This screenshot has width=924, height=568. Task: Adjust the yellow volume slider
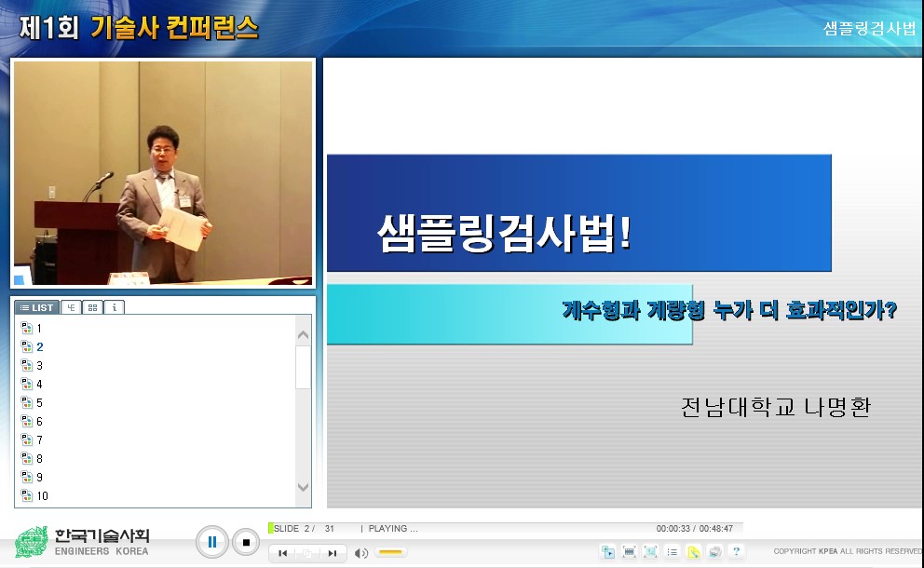(x=391, y=553)
